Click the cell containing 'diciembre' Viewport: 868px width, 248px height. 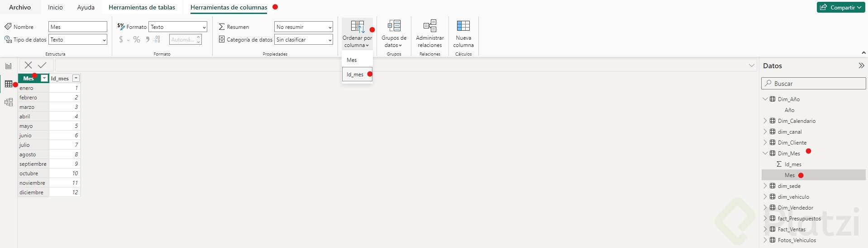[33, 192]
